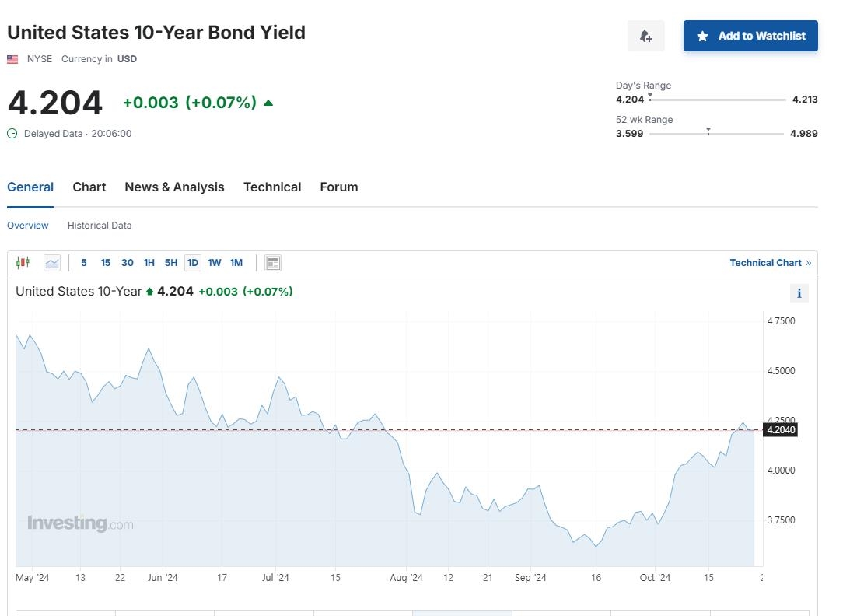Click the star icon in Add to Watchlist
Screen dimensions: 843x616
point(703,36)
